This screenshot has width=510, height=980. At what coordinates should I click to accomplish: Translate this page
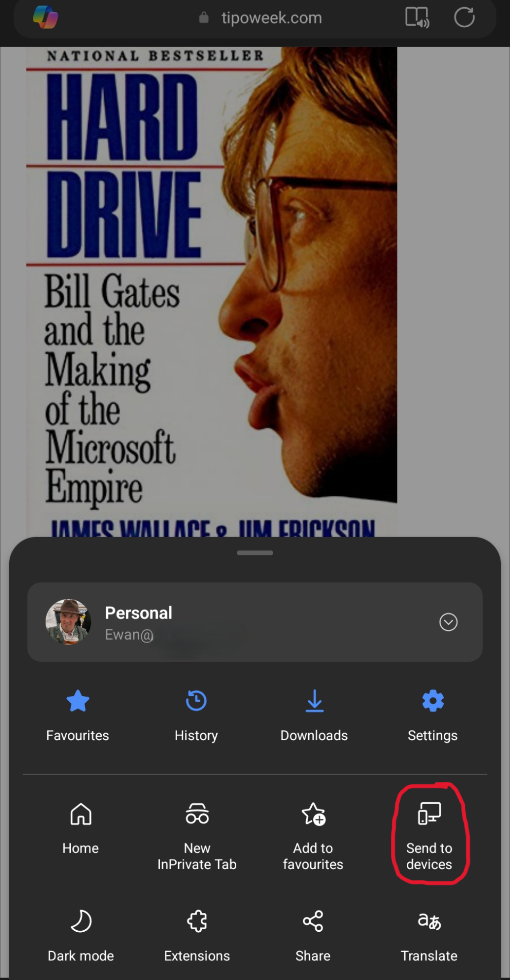429,936
